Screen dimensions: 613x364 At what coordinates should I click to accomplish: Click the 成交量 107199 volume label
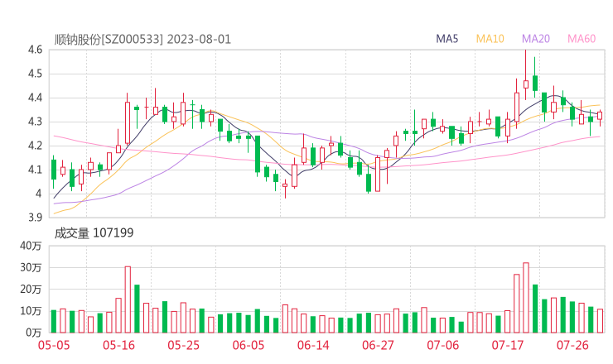click(94, 233)
